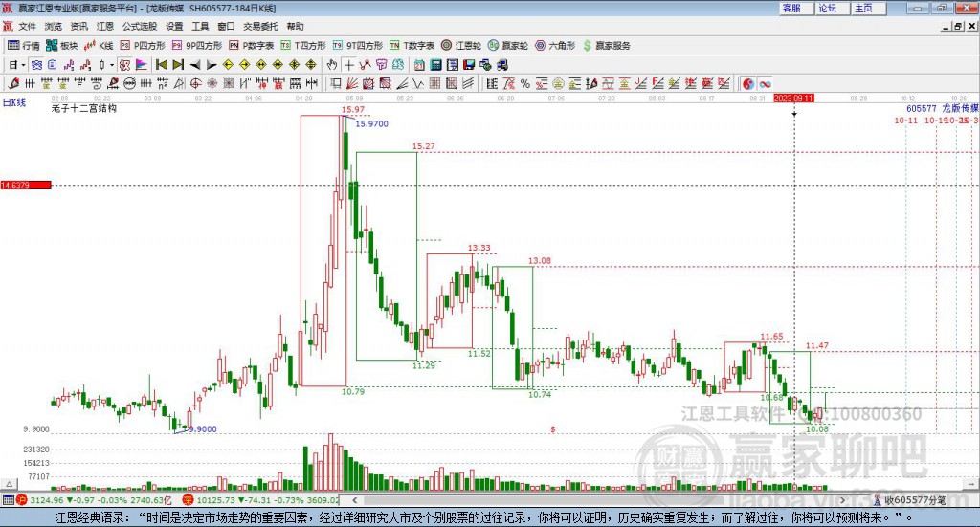This screenshot has height=527, width=980.
Task: Click the colorful flag icon
Action: 142,65
